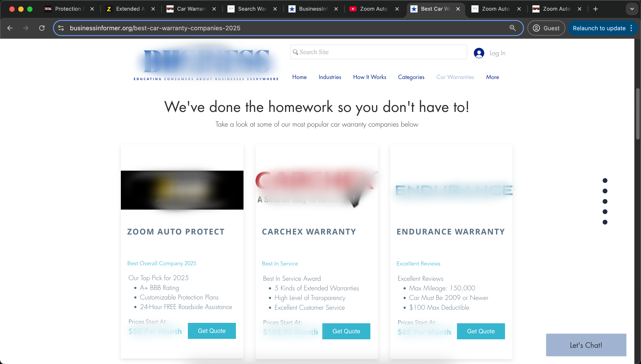Click 5 Kinds of Extended Warranties bullet
The width and height of the screenshot is (641, 364).
coord(316,288)
